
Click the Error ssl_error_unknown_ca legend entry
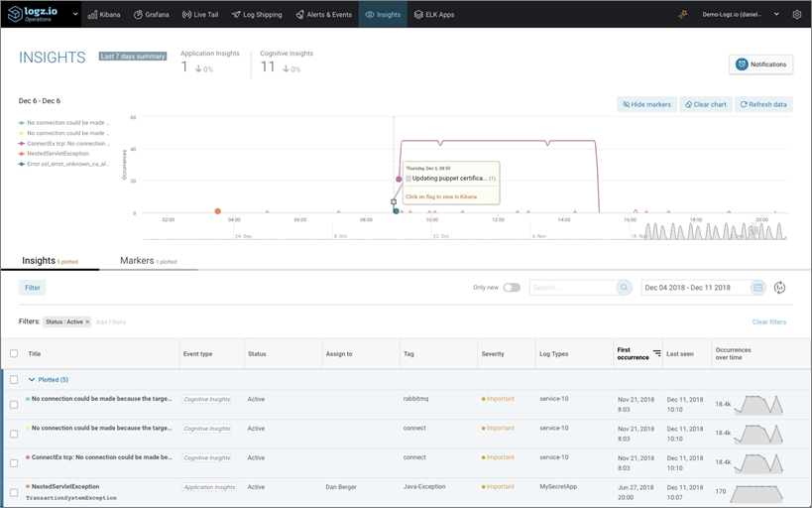point(63,164)
